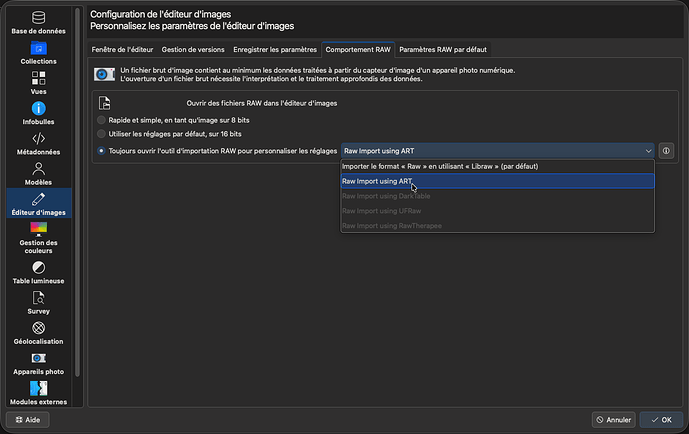Viewport: 689px width, 434px height.
Task: Open the Table lumineuse settings page
Action: pos(39,273)
